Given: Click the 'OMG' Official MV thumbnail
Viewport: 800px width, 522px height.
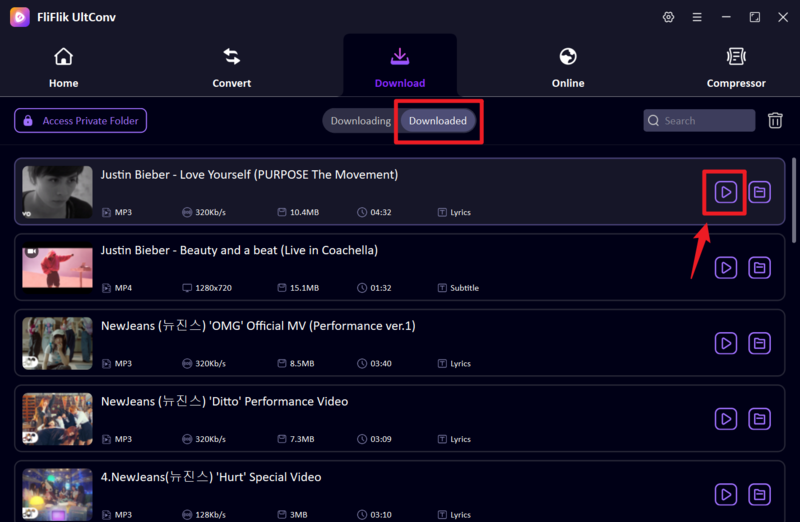Looking at the screenshot, I should point(57,343).
